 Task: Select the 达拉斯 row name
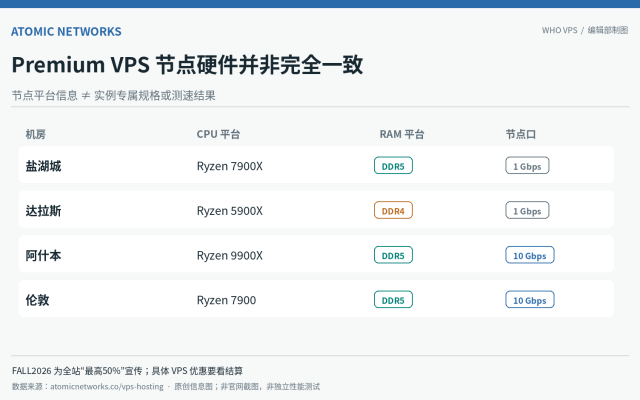(x=43, y=211)
